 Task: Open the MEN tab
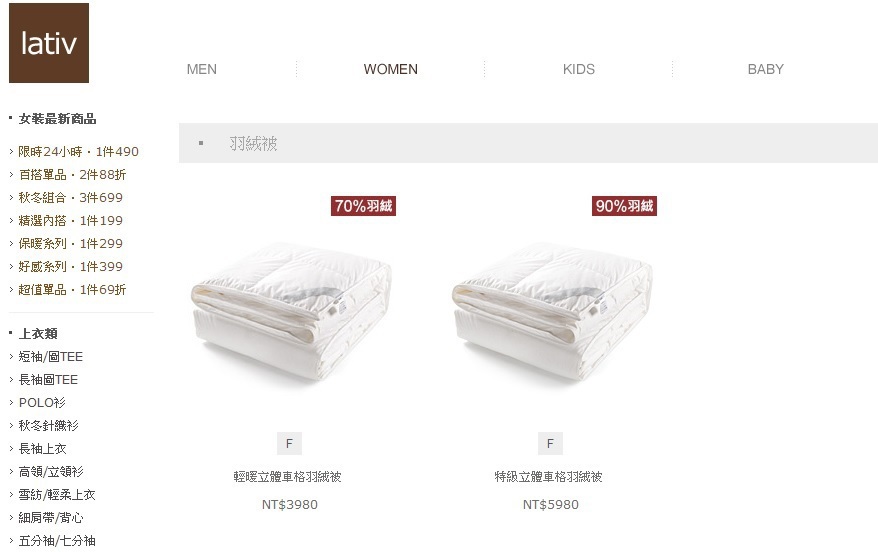tap(202, 69)
